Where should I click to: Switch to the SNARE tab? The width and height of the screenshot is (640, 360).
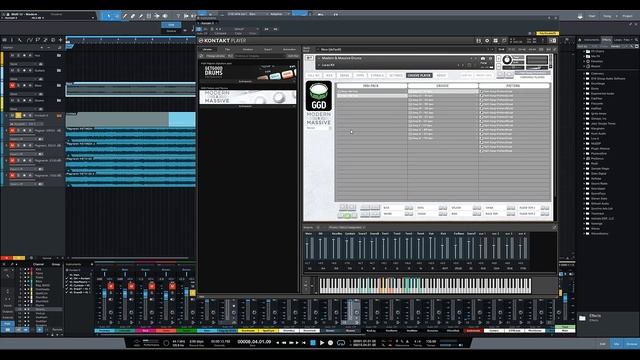[x=344, y=76]
